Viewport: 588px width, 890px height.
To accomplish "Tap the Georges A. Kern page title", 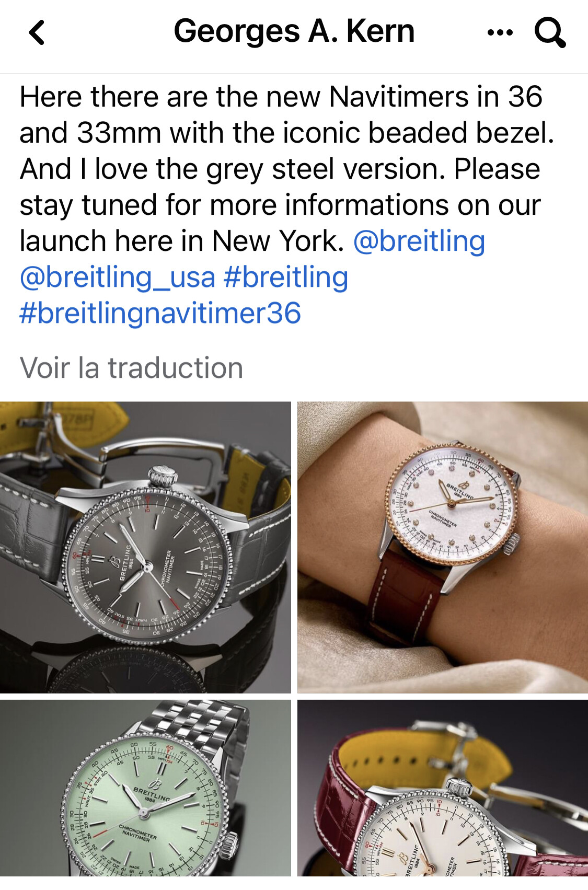I will 294,31.
